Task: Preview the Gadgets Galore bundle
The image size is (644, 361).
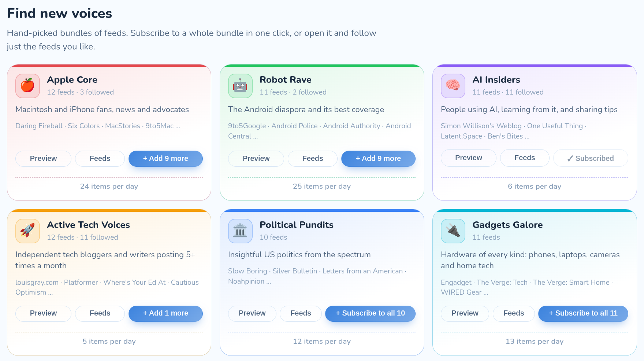Action: coord(465,313)
